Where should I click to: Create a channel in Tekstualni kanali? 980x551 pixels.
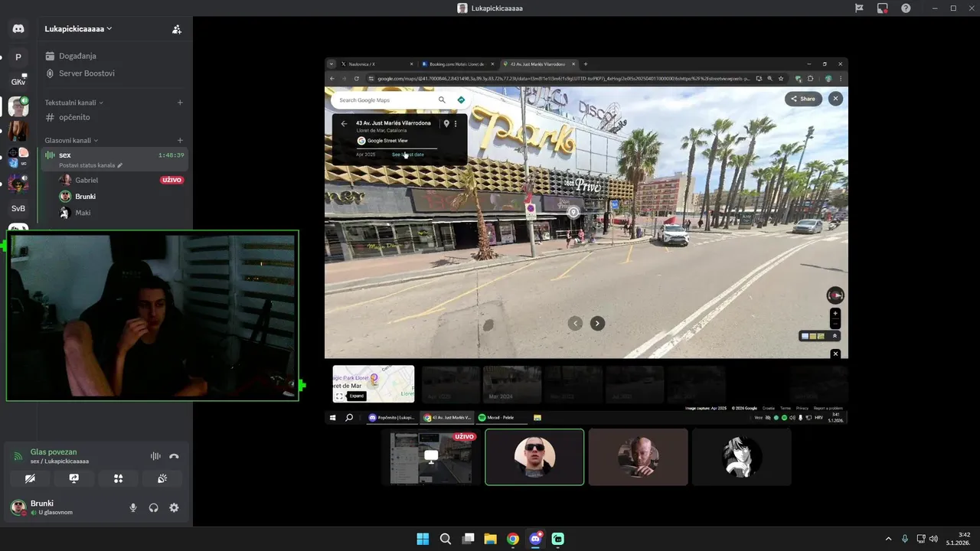click(180, 103)
